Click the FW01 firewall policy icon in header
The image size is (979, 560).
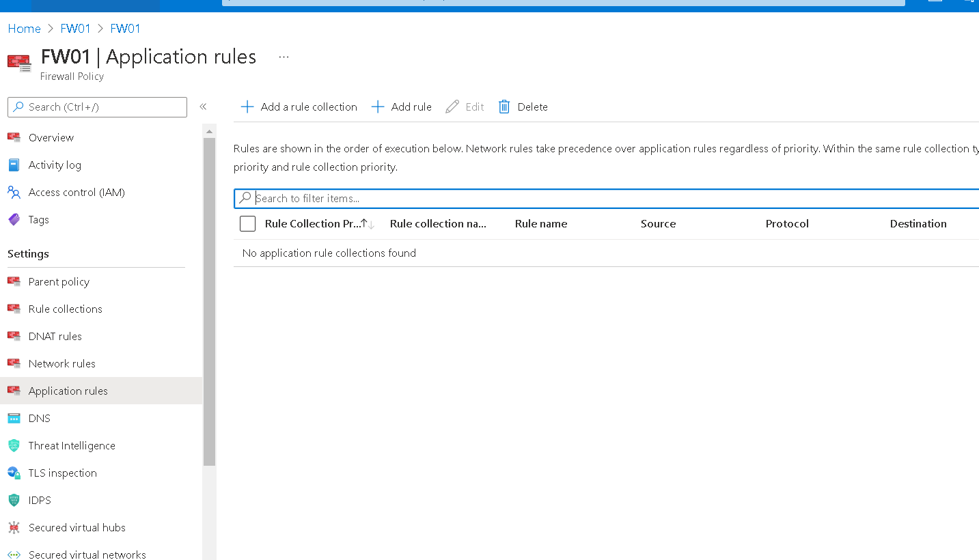point(19,63)
